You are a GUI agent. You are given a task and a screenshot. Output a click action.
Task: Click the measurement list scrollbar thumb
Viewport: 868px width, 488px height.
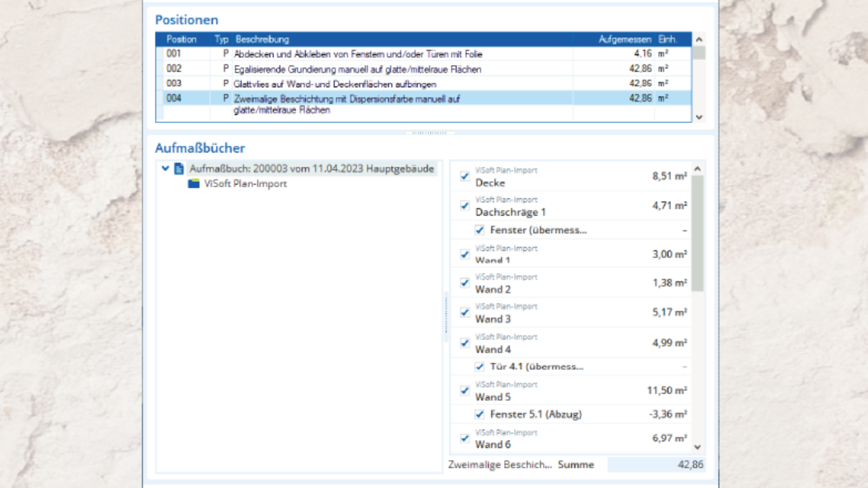[x=698, y=233]
